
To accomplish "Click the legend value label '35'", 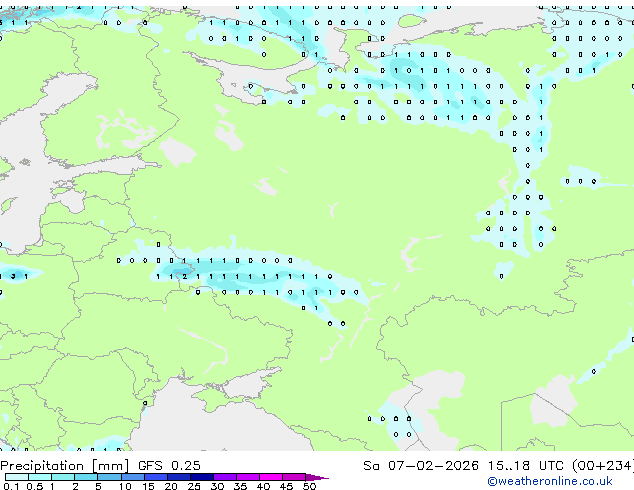I will pyautogui.click(x=240, y=486).
